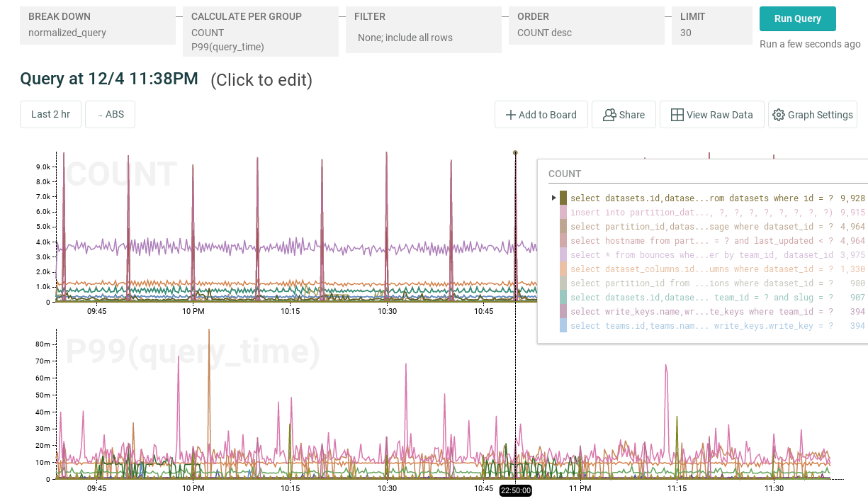The image size is (868, 501).
Task: Open the CALCULATE PER GROUP panel
Action: pos(260,31)
